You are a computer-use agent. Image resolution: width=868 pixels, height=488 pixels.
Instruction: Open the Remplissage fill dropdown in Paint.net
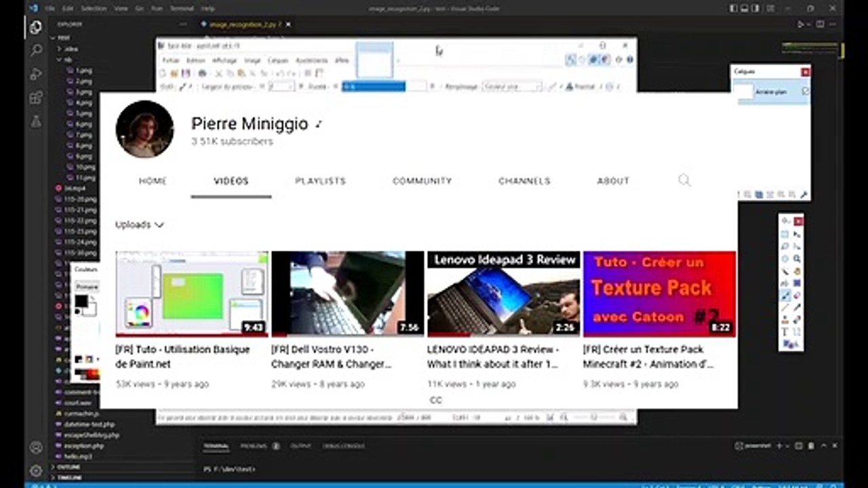(512, 87)
